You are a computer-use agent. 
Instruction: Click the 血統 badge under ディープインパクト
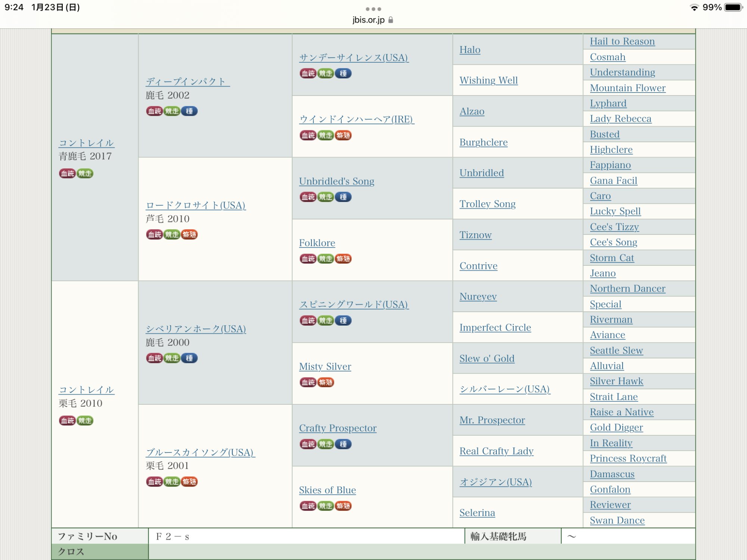click(x=154, y=111)
